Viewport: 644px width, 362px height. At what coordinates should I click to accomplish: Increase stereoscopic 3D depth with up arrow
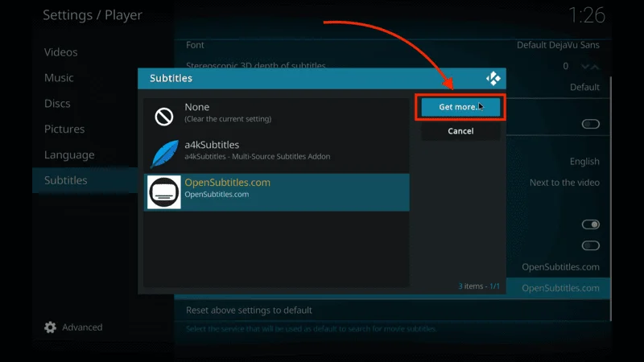coord(595,67)
